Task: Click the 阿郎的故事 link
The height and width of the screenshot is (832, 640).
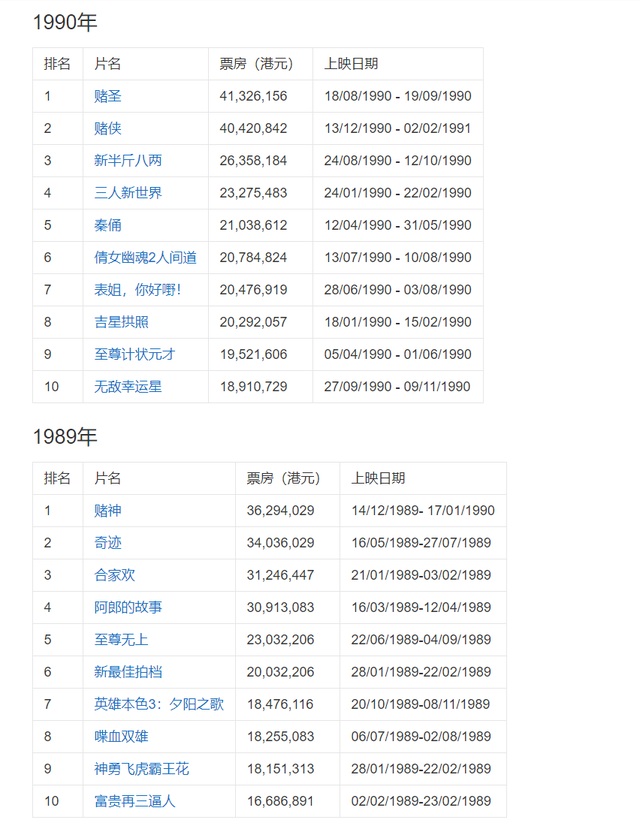Action: point(128,608)
